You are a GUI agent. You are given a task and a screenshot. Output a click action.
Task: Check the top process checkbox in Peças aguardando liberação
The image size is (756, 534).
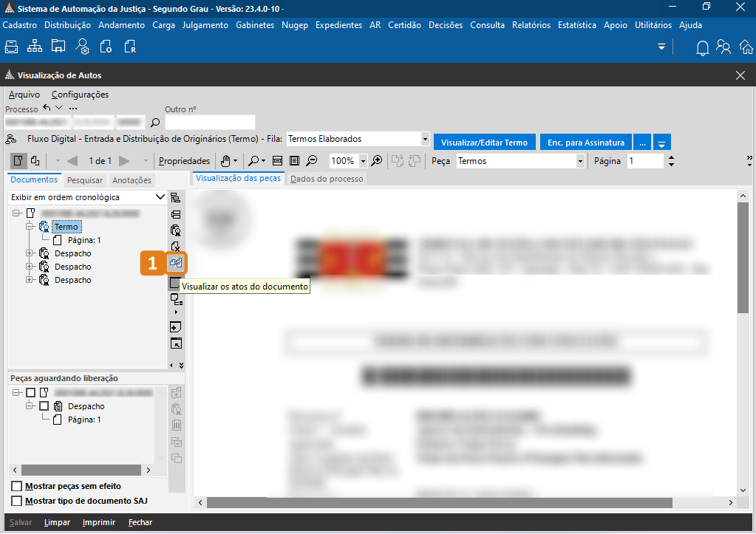[30, 393]
